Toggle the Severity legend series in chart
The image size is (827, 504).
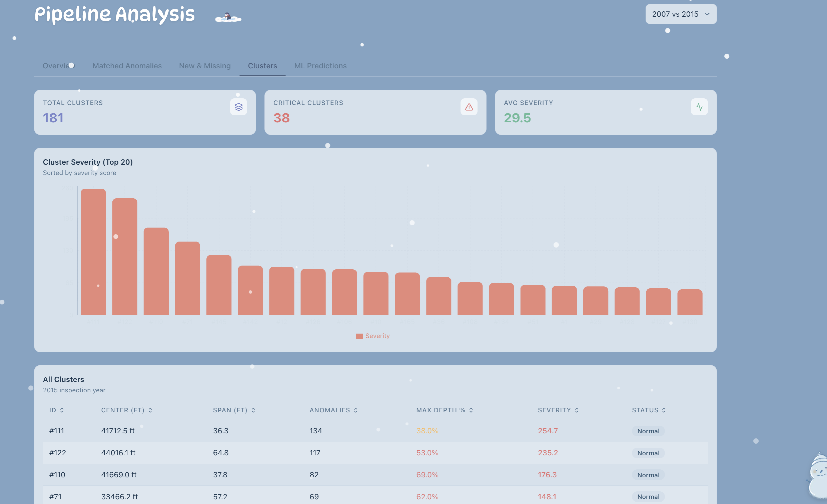(x=372, y=336)
